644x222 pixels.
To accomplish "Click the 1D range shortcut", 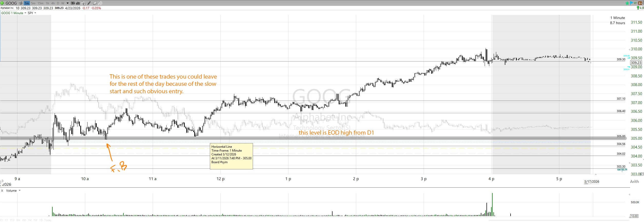I will (x=41, y=220).
